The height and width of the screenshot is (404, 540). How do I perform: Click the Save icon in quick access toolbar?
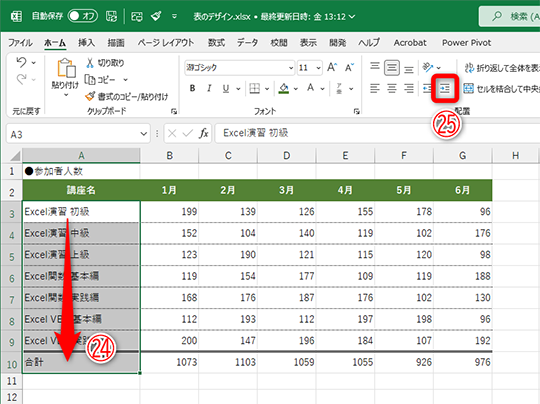click(x=111, y=16)
